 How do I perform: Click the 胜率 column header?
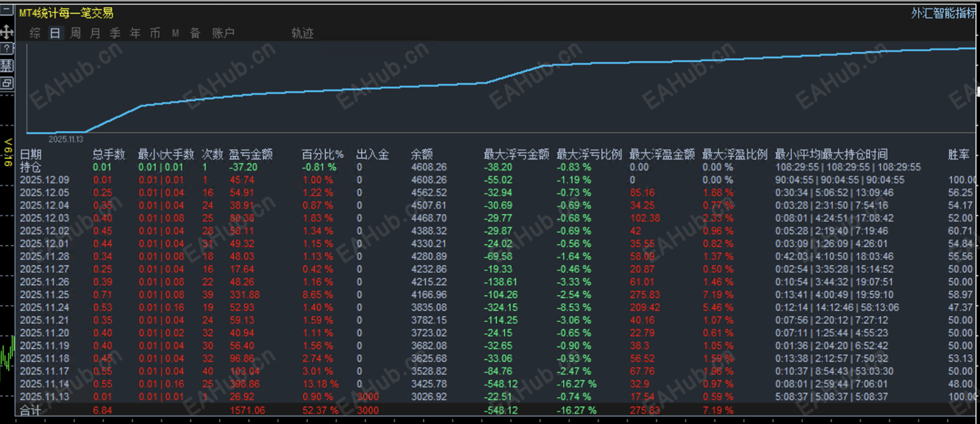tap(959, 154)
